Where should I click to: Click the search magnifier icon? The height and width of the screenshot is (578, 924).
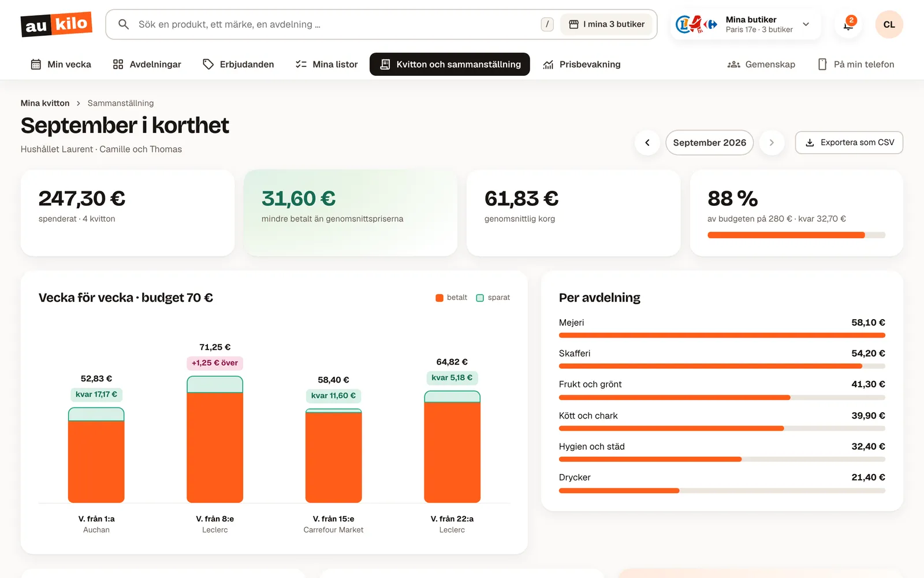123,24
